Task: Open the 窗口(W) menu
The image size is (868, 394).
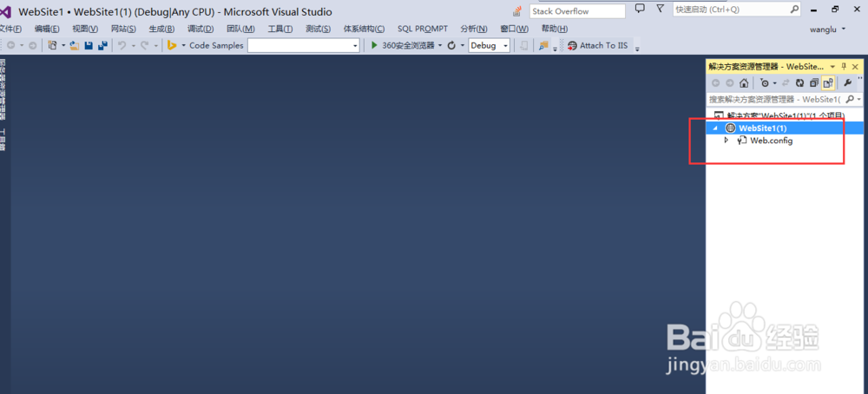Action: click(x=514, y=29)
